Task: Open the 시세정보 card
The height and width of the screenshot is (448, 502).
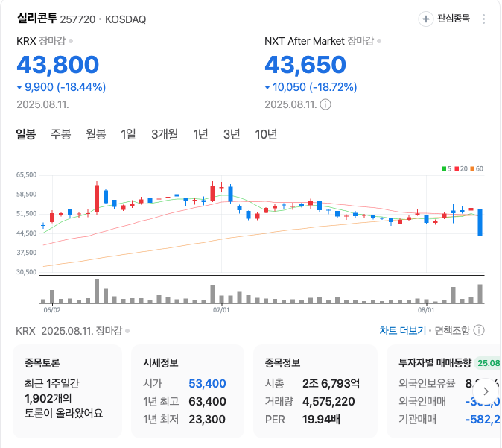Action: [188, 391]
